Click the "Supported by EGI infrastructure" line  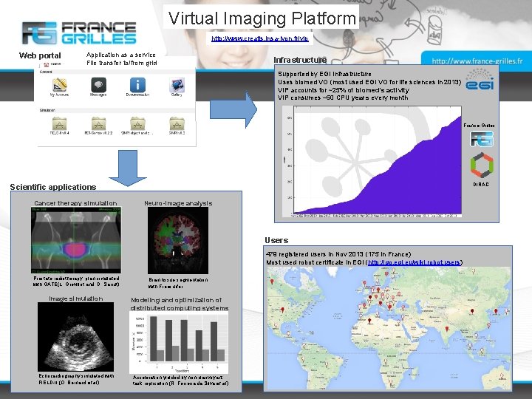coord(324,74)
